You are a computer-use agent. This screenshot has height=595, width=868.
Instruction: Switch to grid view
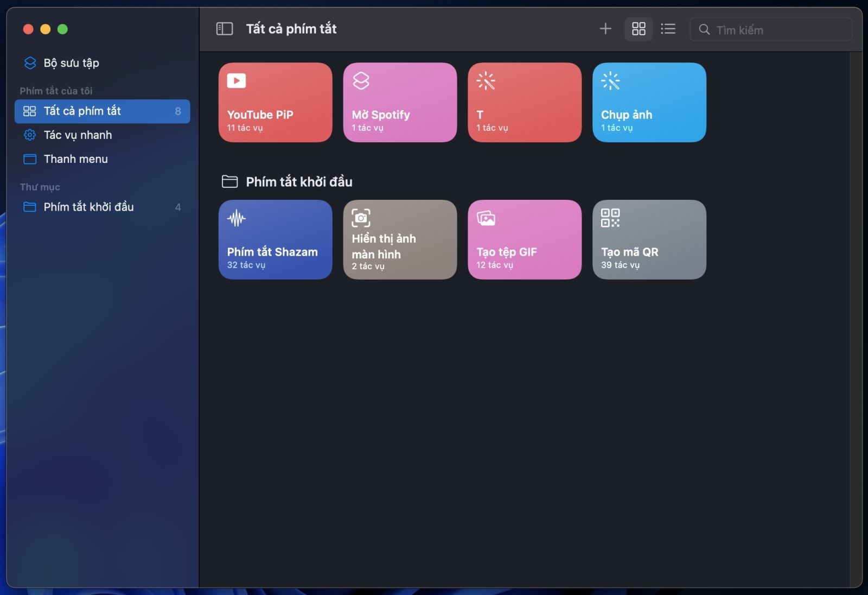pyautogui.click(x=639, y=29)
